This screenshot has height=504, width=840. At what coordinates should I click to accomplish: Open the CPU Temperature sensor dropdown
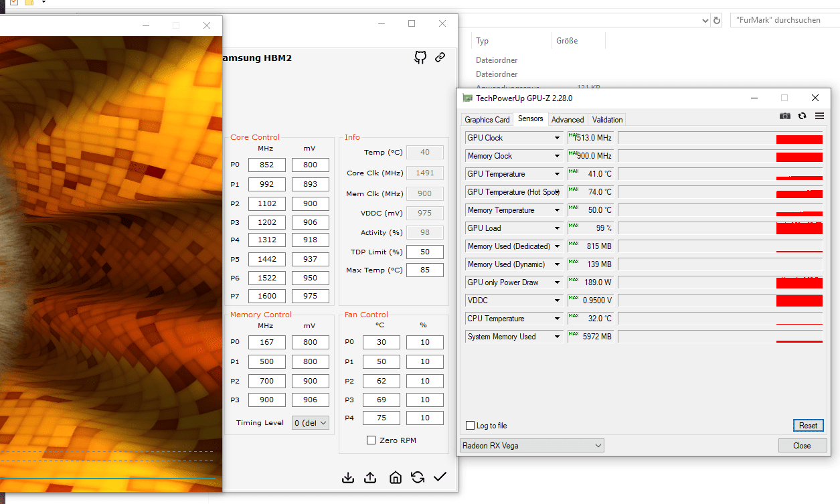[x=557, y=319]
